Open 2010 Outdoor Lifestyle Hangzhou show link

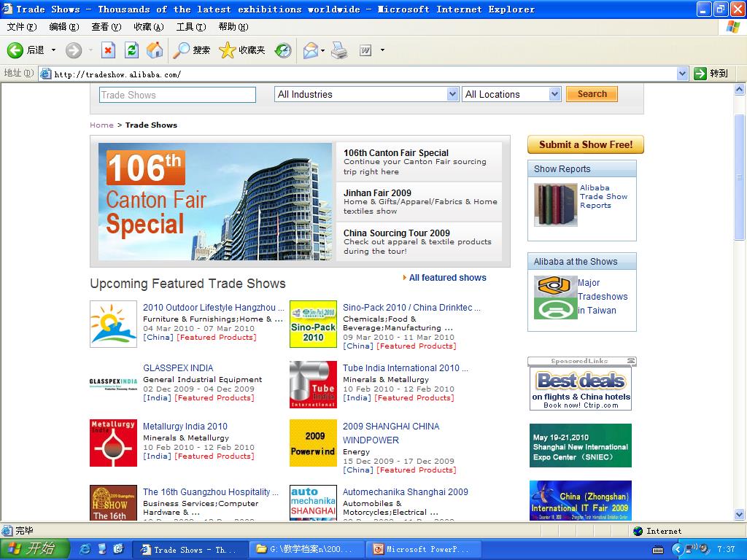tap(214, 308)
